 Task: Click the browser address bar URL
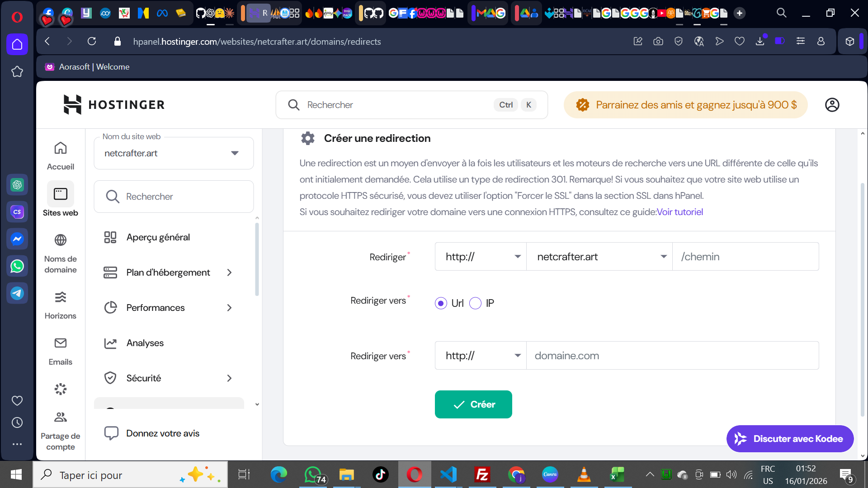click(257, 42)
